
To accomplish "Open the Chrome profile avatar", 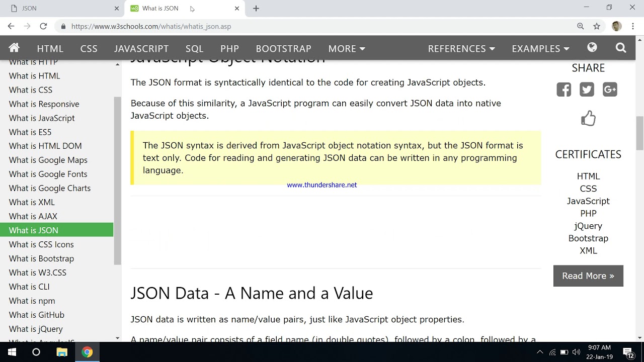I will (617, 26).
